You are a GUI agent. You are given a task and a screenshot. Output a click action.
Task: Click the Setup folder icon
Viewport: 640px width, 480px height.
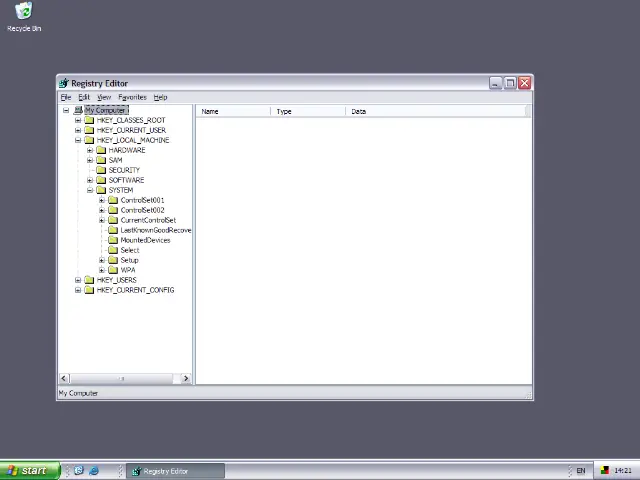click(x=113, y=260)
